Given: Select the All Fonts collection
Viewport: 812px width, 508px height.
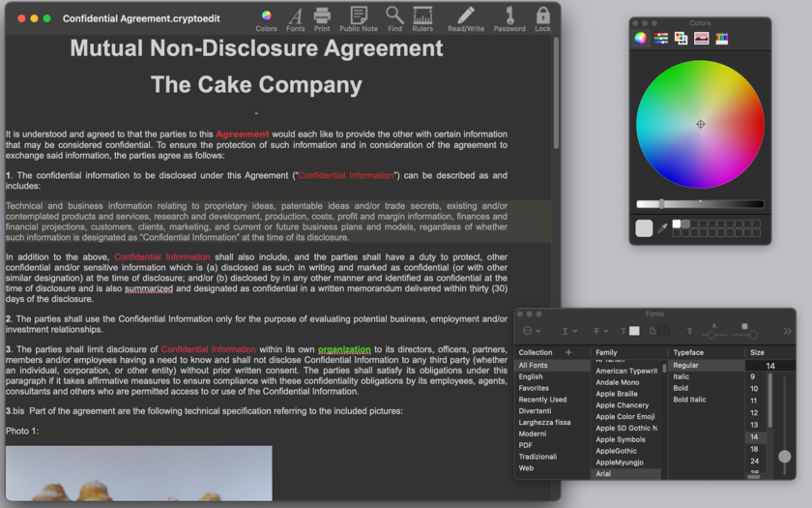Looking at the screenshot, I should pos(553,365).
